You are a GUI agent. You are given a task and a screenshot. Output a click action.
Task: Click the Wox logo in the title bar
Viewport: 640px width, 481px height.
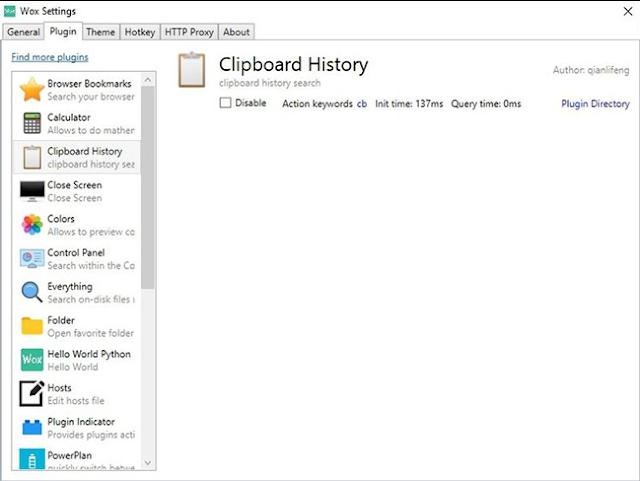coord(9,11)
